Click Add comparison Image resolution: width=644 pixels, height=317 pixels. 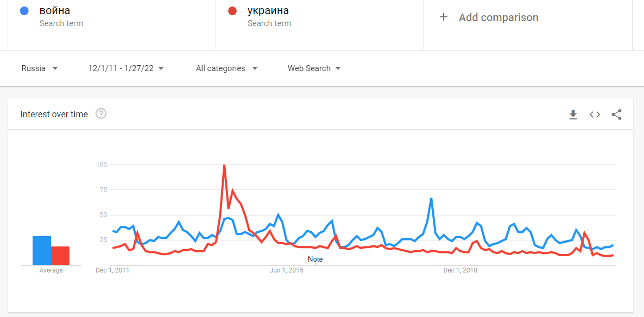(498, 17)
